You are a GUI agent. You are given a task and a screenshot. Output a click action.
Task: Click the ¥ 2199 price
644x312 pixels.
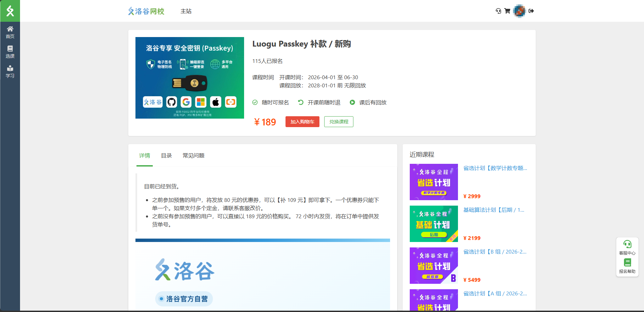pos(472,238)
